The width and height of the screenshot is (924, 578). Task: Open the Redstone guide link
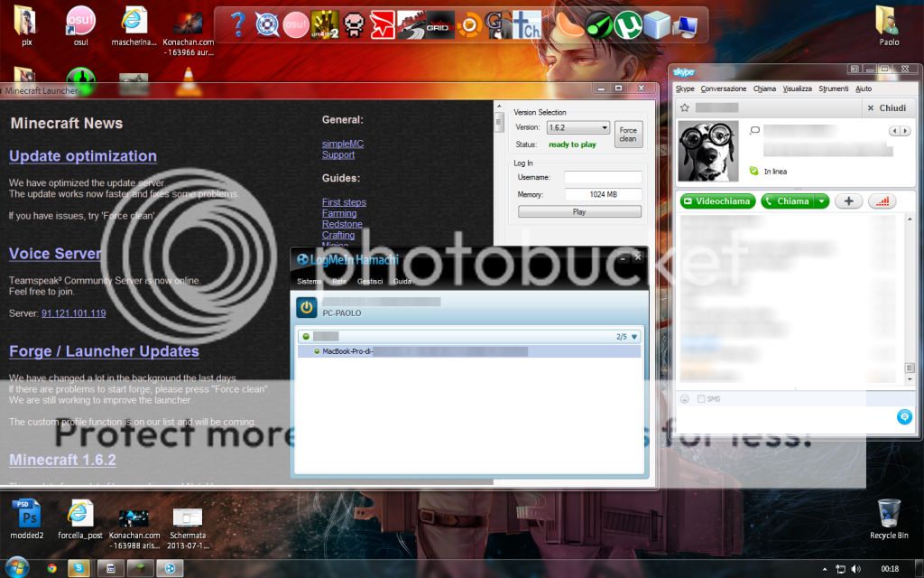pos(342,224)
